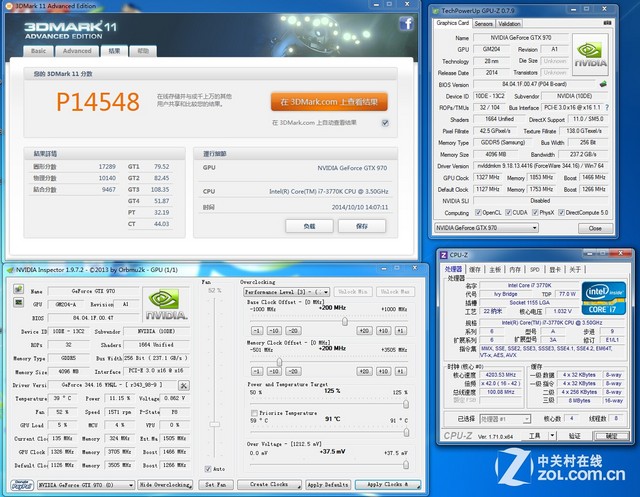The image size is (640, 497).
Task: Click the Unlock Max button
Action: point(396,292)
